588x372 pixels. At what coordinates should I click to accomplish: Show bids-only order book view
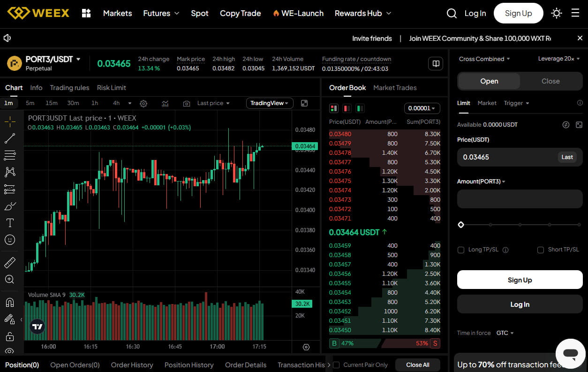point(360,108)
